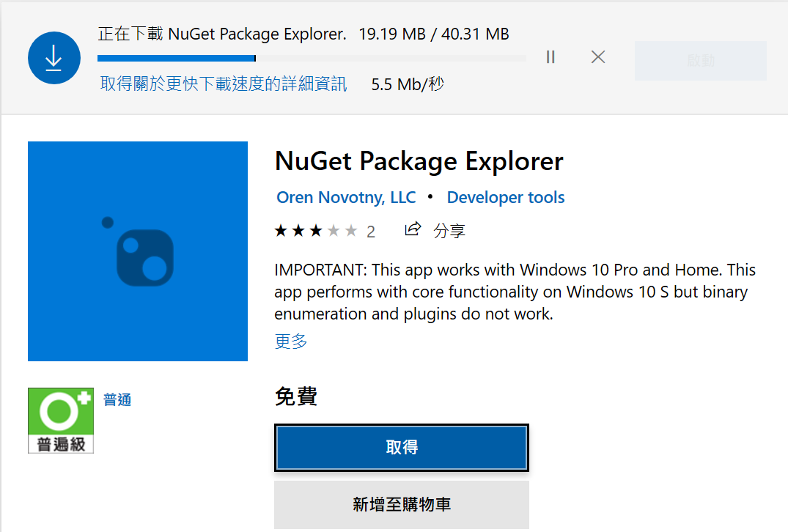
Task: Open the 普通 rating details link
Action: point(117,399)
